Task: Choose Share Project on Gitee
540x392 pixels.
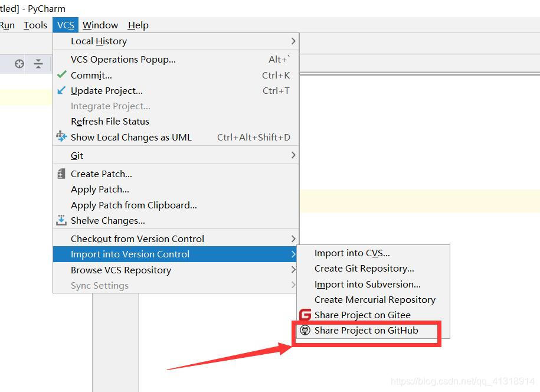Action: click(x=374, y=315)
